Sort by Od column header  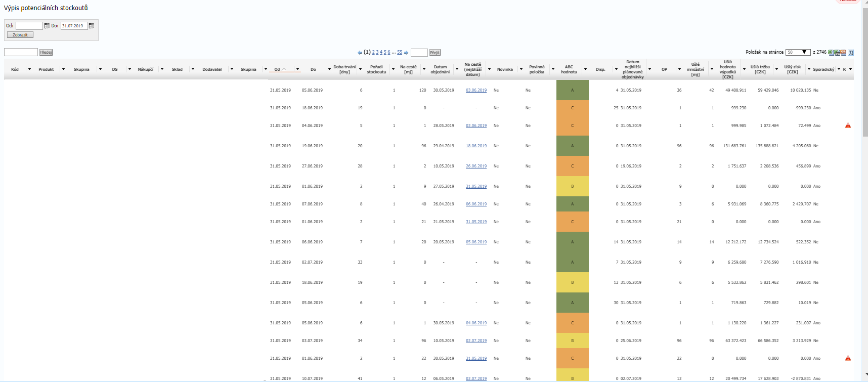point(277,69)
